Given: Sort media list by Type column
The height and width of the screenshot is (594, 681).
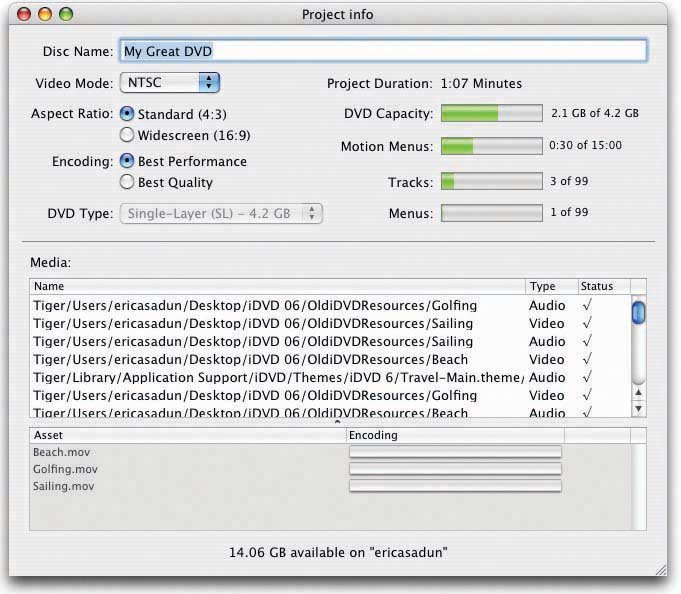Looking at the screenshot, I should click(x=550, y=286).
